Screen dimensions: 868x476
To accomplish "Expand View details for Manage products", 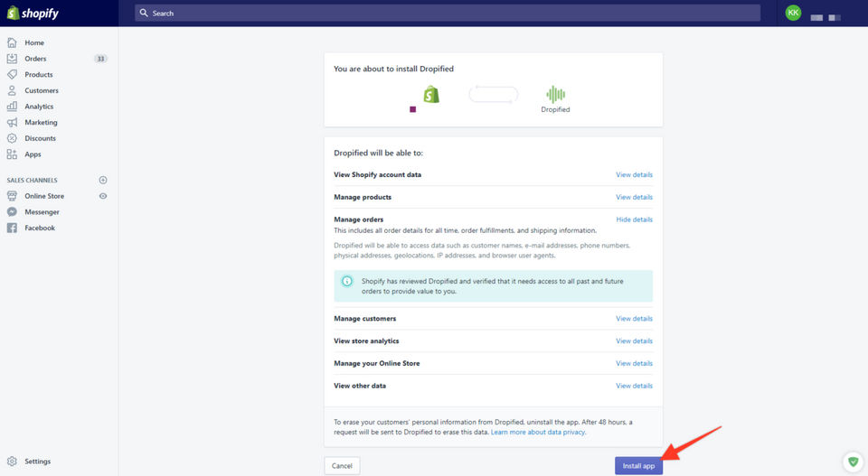I will (635, 198).
